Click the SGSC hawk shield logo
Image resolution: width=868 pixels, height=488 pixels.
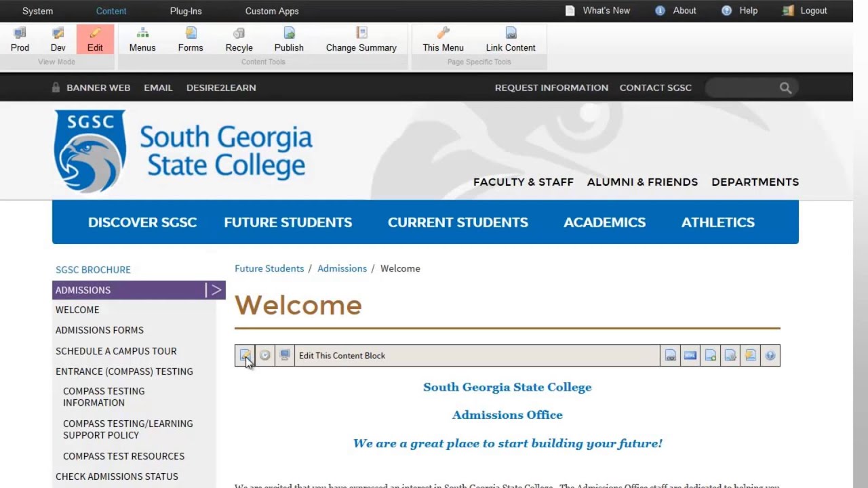click(90, 151)
